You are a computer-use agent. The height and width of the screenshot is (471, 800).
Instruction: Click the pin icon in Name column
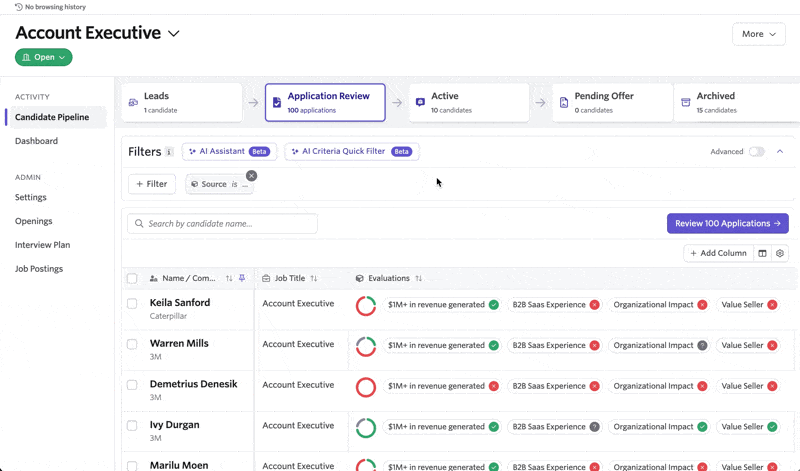[x=242, y=279]
